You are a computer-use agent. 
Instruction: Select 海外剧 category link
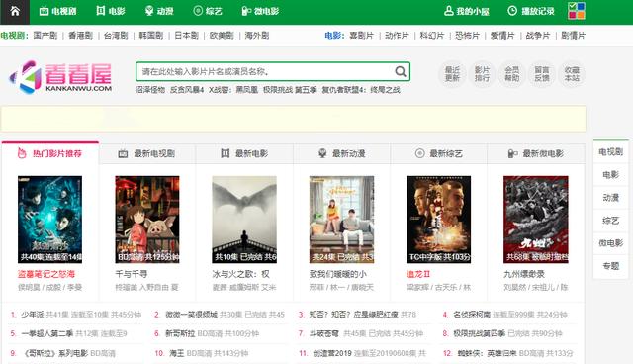click(x=257, y=36)
